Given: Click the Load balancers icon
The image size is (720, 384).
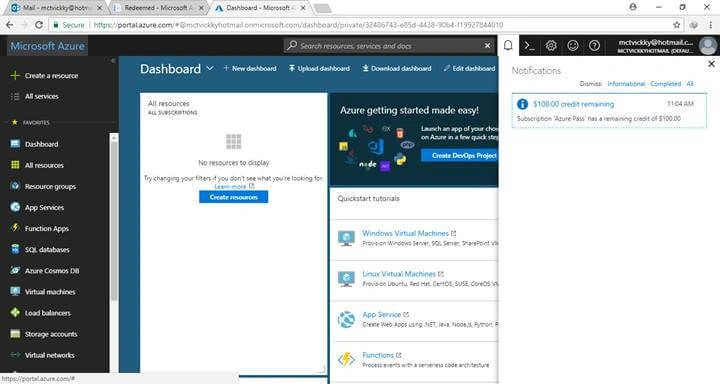Looking at the screenshot, I should (x=15, y=313).
